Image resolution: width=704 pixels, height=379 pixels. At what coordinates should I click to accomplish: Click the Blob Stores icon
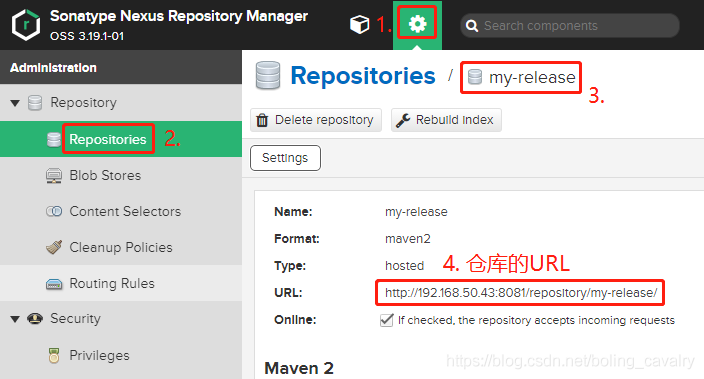pos(54,175)
